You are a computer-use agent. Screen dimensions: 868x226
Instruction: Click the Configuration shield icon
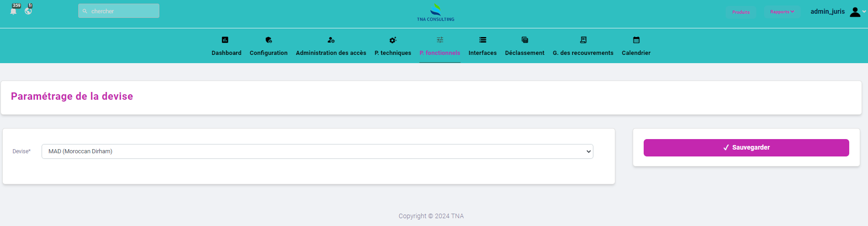tap(269, 40)
